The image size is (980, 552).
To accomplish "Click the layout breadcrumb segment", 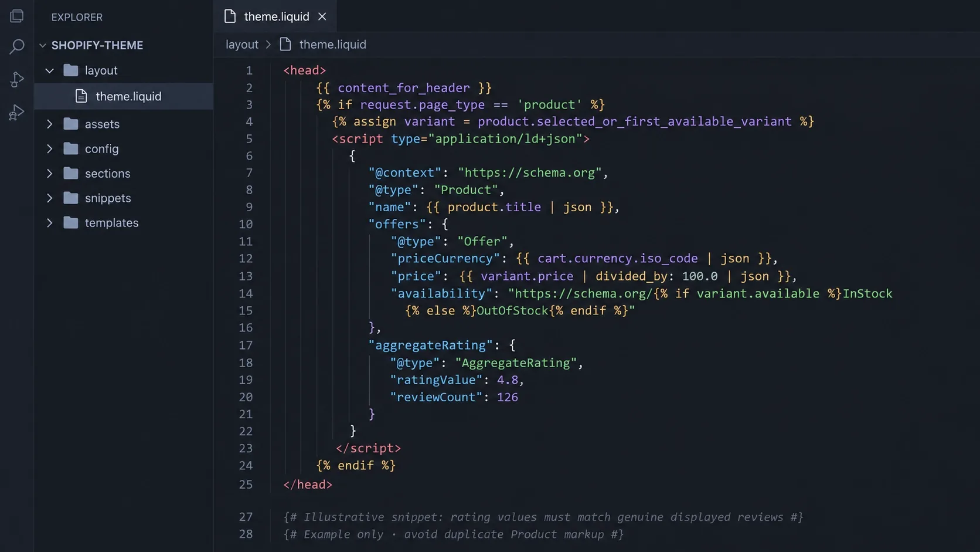I will 242,45.
